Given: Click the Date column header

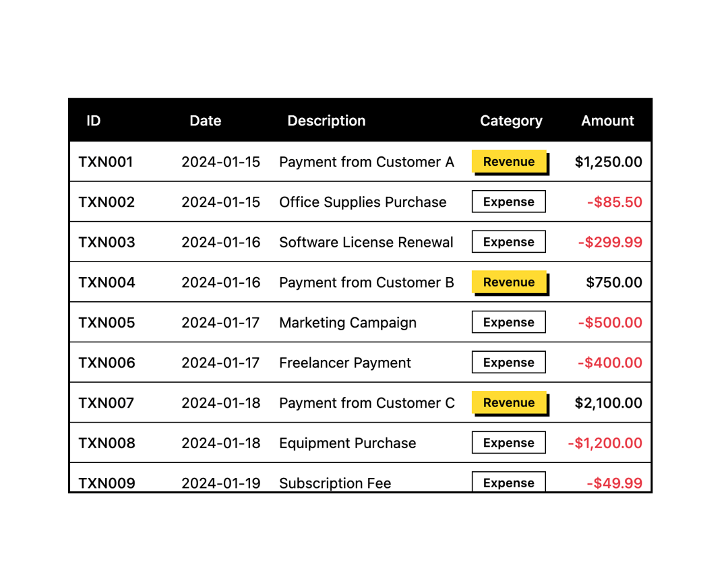Looking at the screenshot, I should [205, 121].
